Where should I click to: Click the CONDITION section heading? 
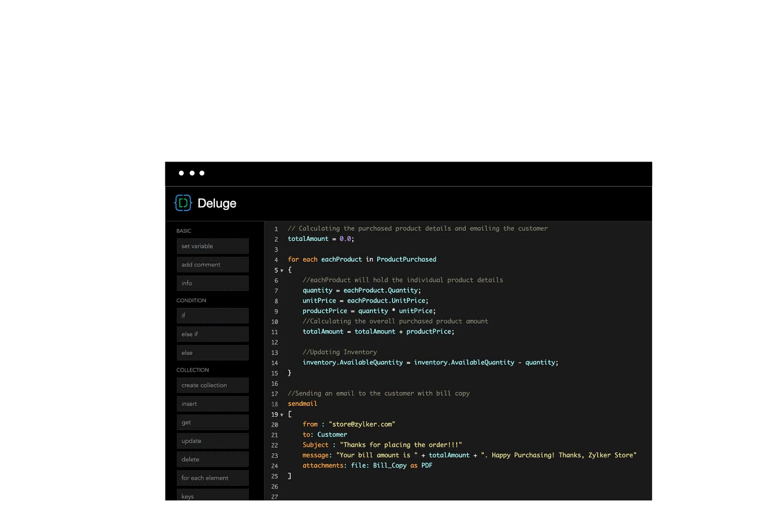pos(191,300)
